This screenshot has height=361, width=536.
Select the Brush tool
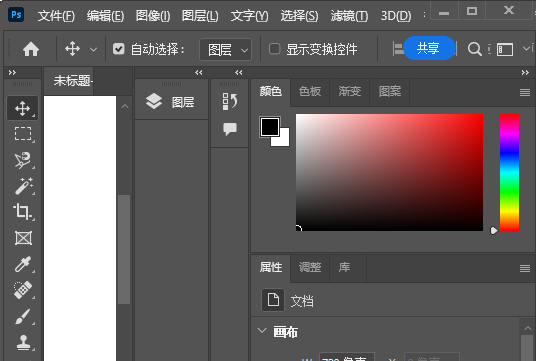[23, 317]
